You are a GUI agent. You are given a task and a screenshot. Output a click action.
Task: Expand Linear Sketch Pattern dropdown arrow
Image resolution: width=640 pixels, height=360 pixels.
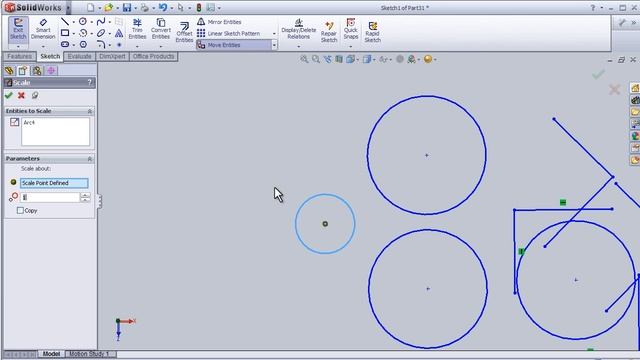point(274,33)
